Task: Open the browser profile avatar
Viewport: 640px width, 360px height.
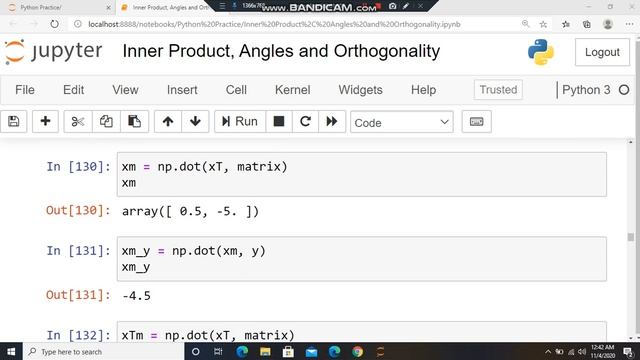Action: click(x=608, y=24)
